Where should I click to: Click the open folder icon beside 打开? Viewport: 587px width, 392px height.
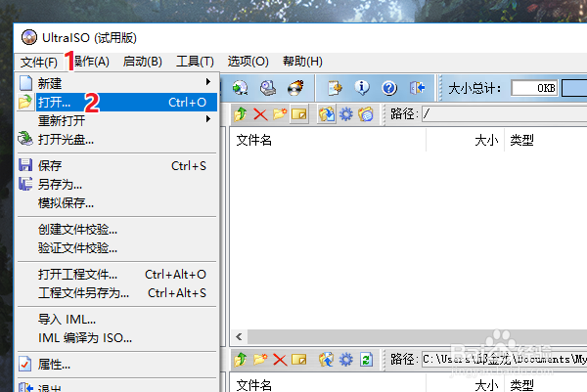[25, 102]
